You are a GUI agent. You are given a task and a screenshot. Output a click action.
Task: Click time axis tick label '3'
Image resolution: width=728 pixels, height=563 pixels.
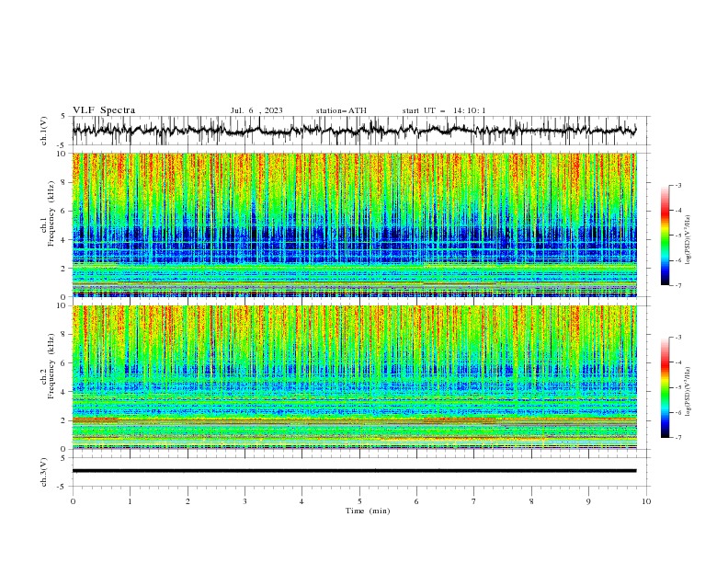[x=245, y=501]
